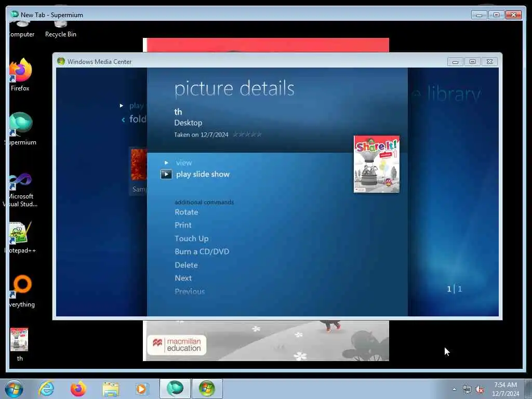The image size is (532, 399).
Task: Launch Internet Explorer from taskbar
Action: [x=46, y=389]
